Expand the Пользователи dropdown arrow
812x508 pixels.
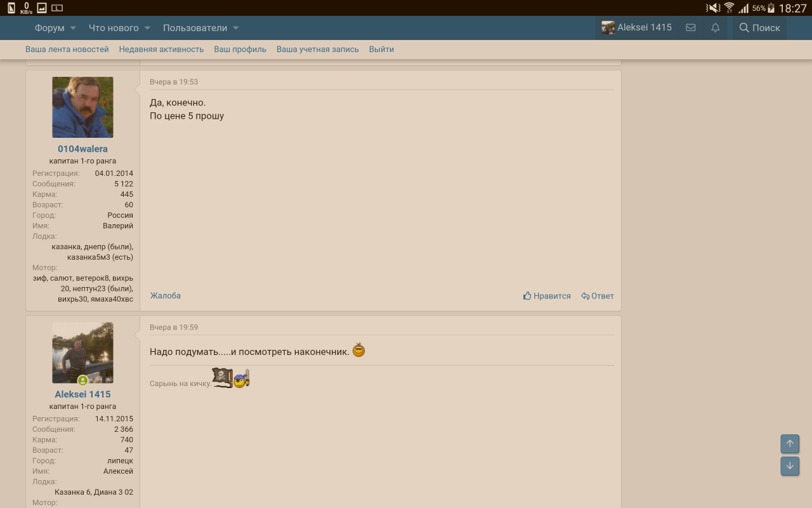235,28
